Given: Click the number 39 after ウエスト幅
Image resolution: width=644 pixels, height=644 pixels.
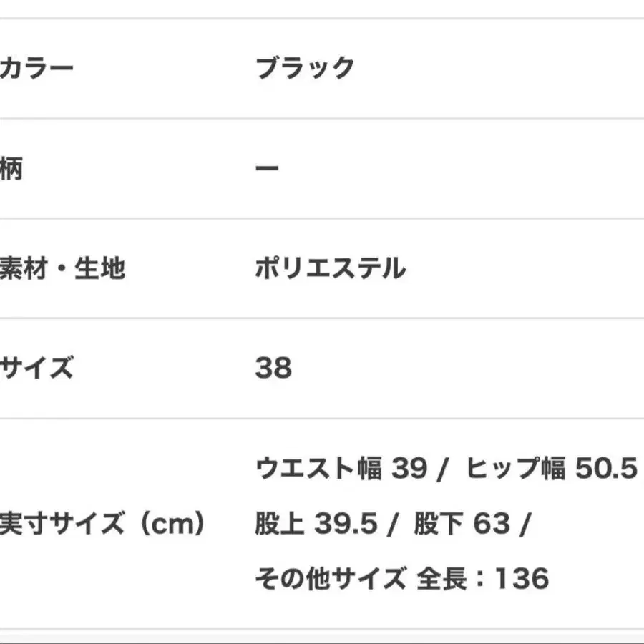Looking at the screenshot, I should pyautogui.click(x=409, y=468).
